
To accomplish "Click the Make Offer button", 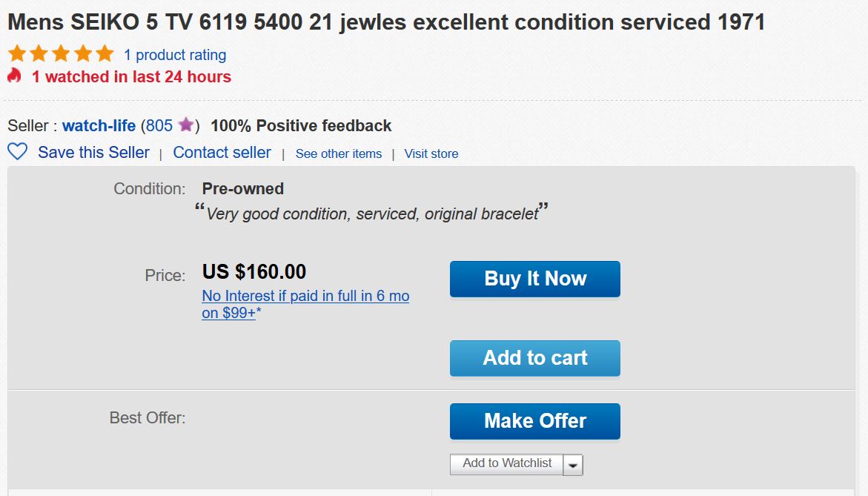I will click(x=534, y=421).
